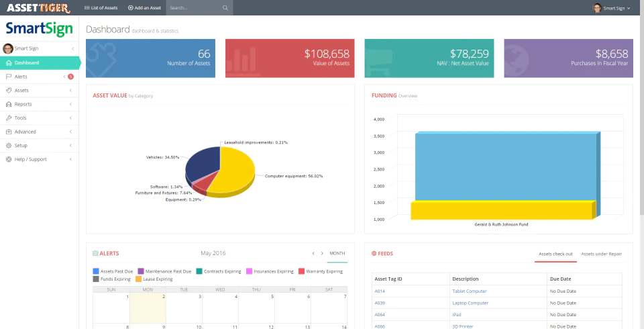Click the Add an Asset plus icon
Viewport: 644px width, 329px height.
pyautogui.click(x=131, y=8)
